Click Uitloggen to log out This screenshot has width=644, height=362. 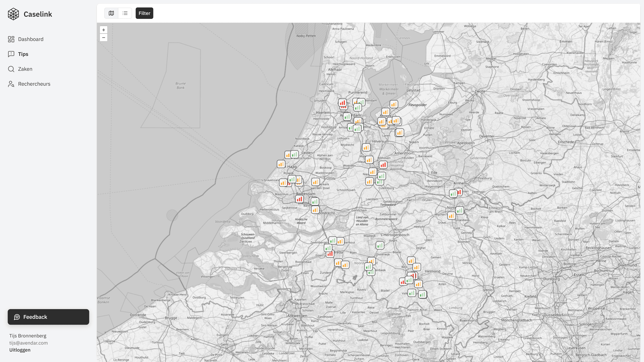(x=20, y=350)
